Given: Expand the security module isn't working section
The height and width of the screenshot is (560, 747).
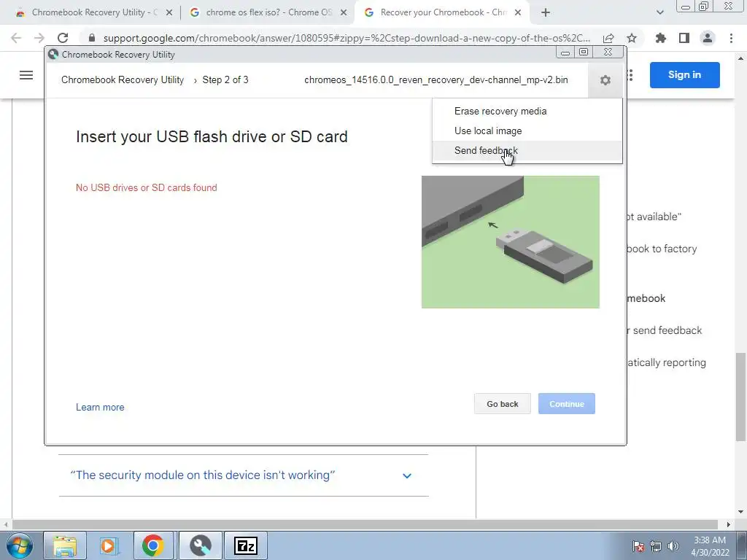Looking at the screenshot, I should click(244, 475).
